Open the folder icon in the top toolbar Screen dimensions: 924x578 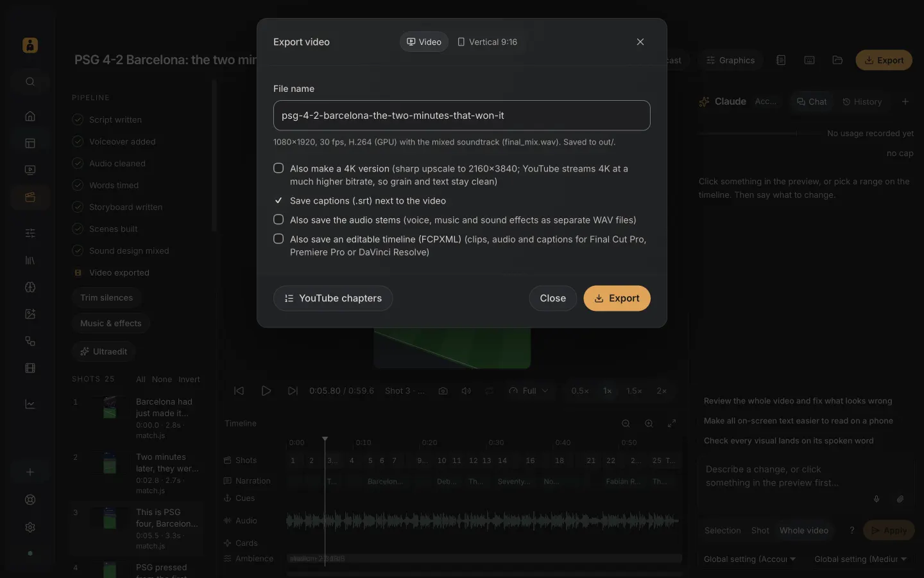[837, 60]
